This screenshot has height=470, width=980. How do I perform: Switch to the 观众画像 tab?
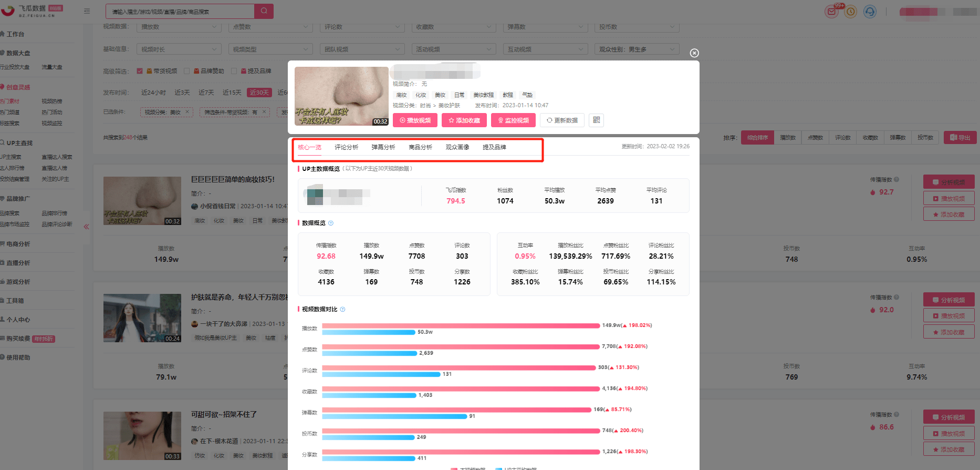[x=457, y=147]
